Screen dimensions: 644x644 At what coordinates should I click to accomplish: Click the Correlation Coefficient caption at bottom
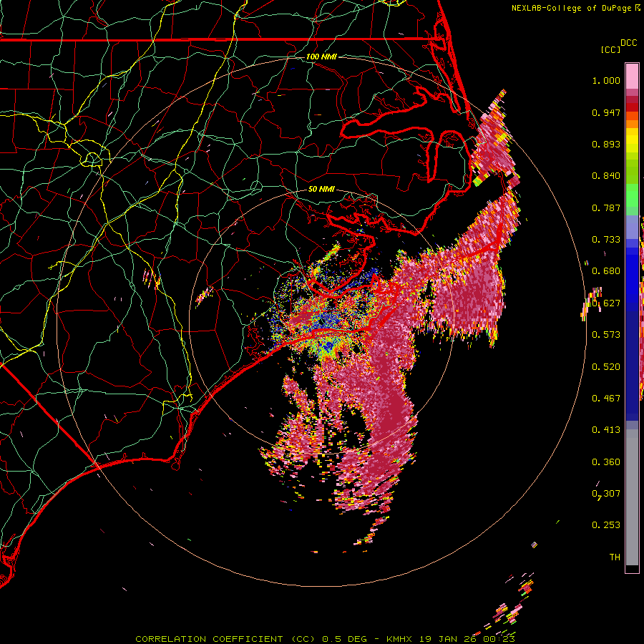pos(325,639)
